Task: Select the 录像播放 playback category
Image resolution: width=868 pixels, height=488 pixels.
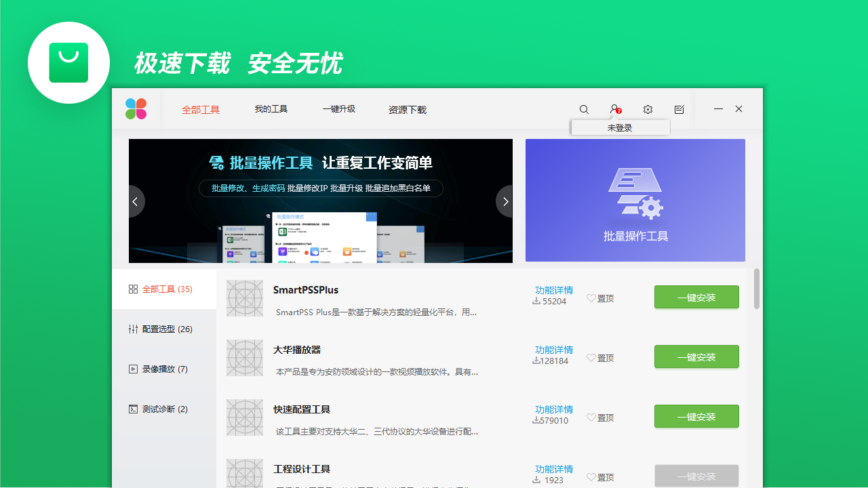Action: click(161, 369)
